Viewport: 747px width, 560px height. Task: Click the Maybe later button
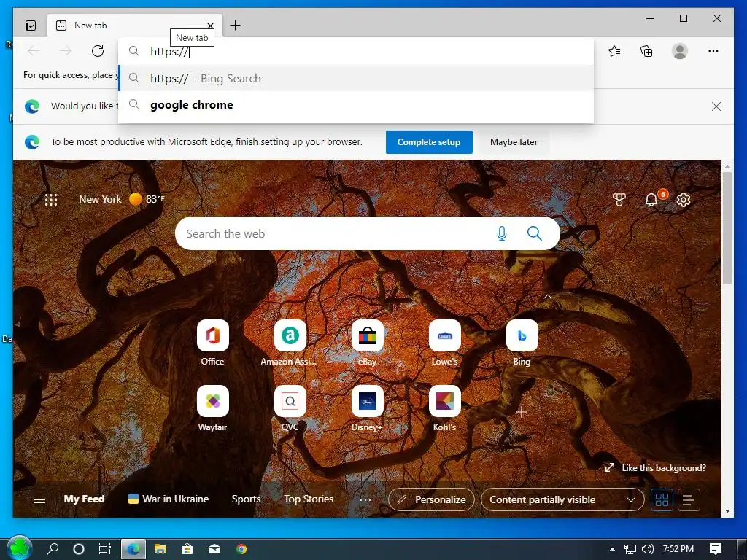(x=514, y=142)
